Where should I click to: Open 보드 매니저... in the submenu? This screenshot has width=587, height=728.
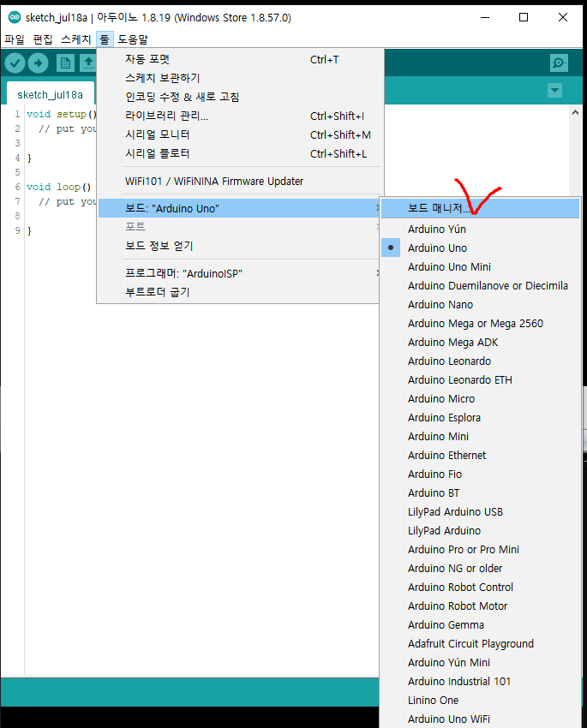pos(480,208)
